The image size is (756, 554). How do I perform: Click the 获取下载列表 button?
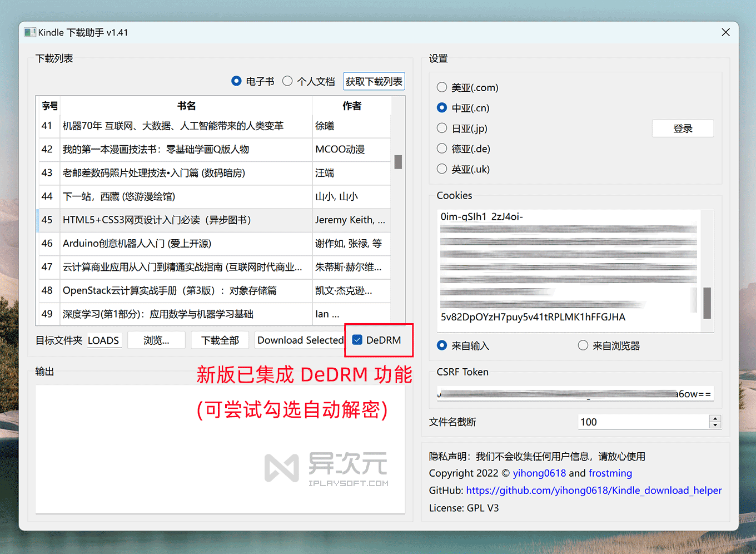click(374, 81)
